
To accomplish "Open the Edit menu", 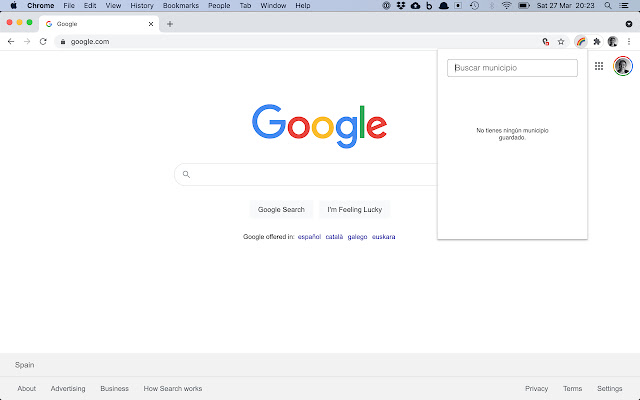I will (x=90, y=6).
